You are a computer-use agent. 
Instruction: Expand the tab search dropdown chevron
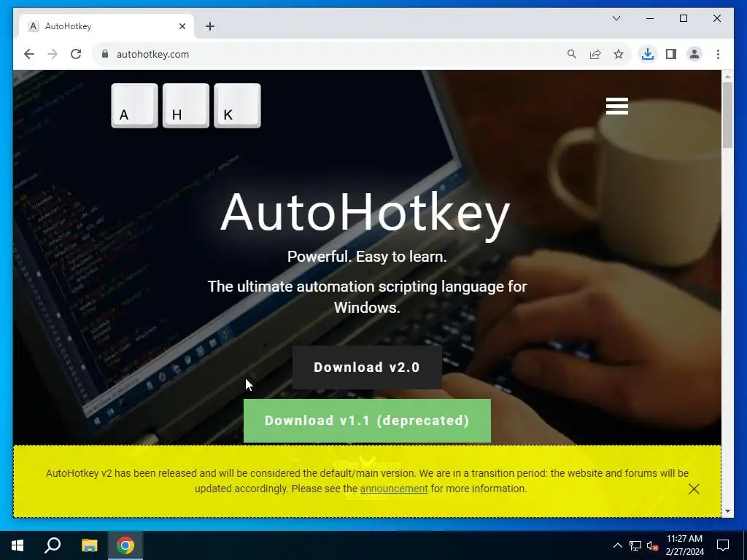[616, 18]
